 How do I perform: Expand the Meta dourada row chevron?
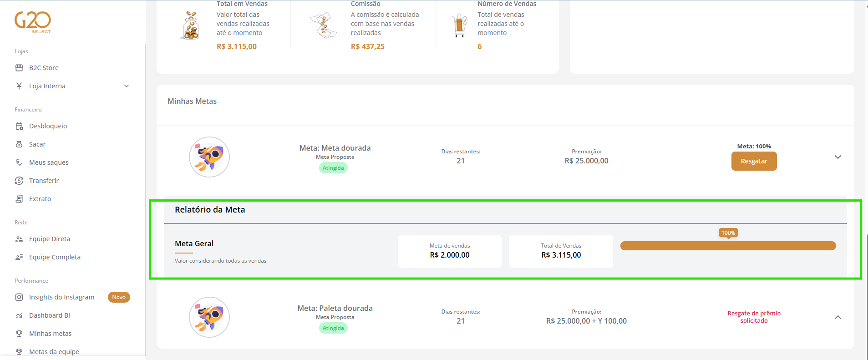(838, 157)
